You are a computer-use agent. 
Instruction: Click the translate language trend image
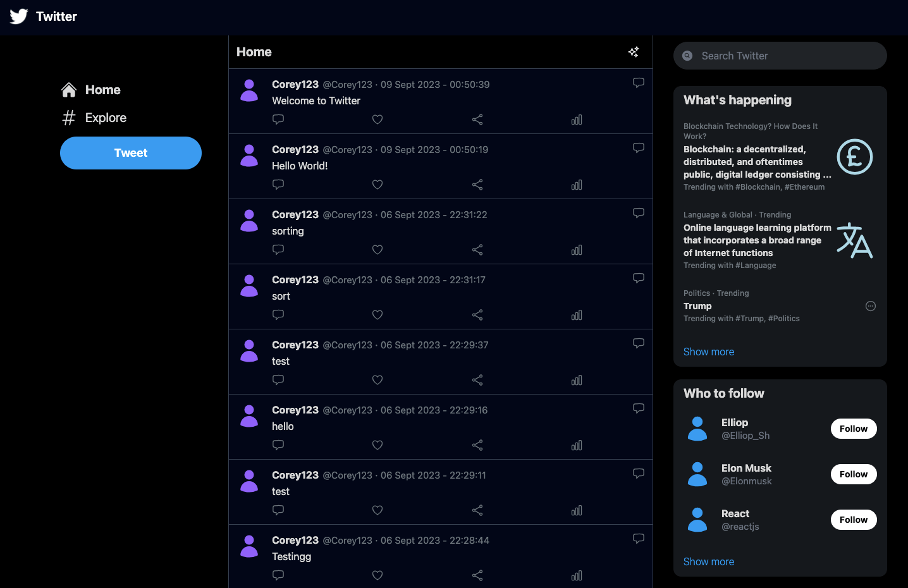[x=855, y=240]
